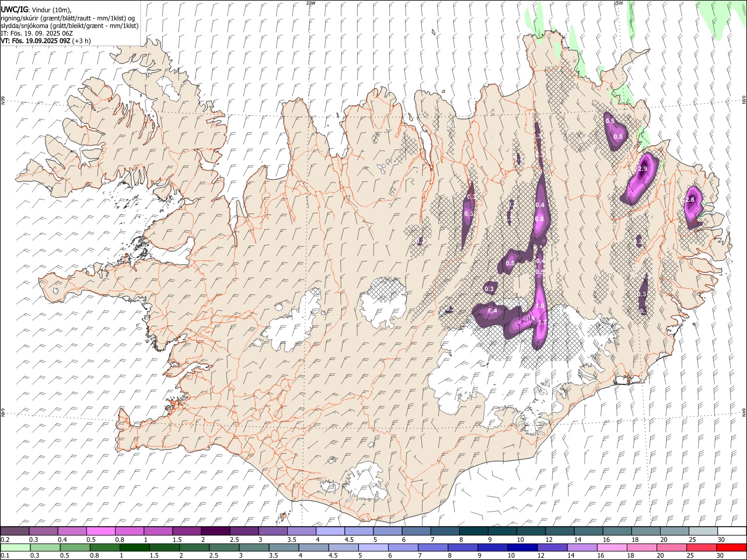Click the dark plum 0.2 swatch on snow scale
Viewport: 747px width, 560px height.
15,531
